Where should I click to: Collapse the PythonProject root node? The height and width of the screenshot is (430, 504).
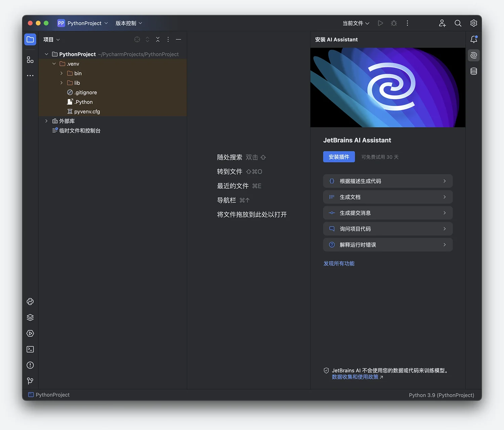(46, 54)
